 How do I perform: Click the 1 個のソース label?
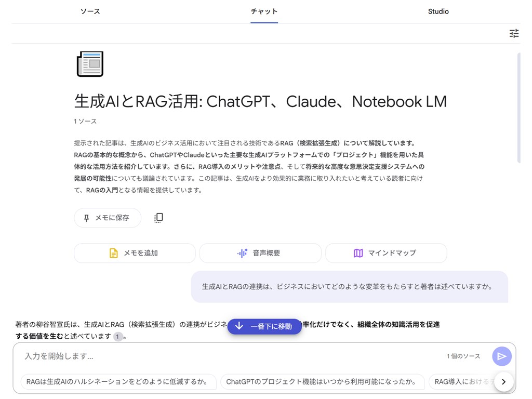463,356
